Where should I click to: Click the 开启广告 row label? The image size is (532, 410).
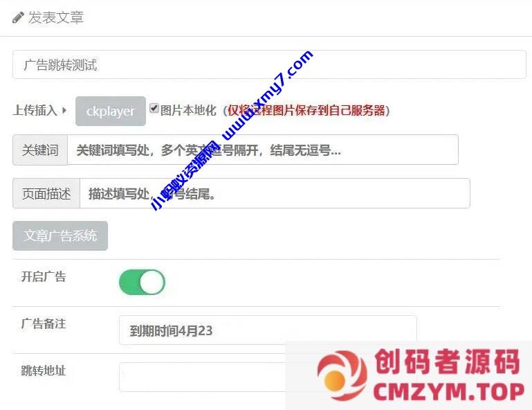pyautogui.click(x=44, y=276)
